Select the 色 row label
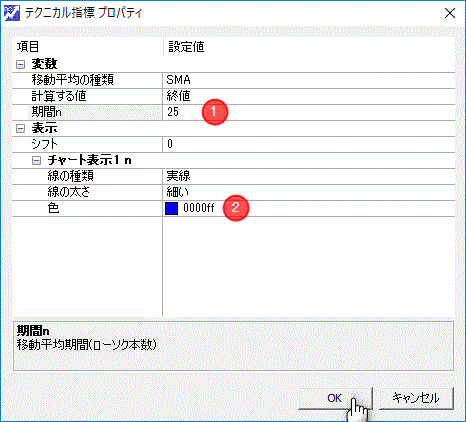Screen dimensions: 466x422 point(53,208)
